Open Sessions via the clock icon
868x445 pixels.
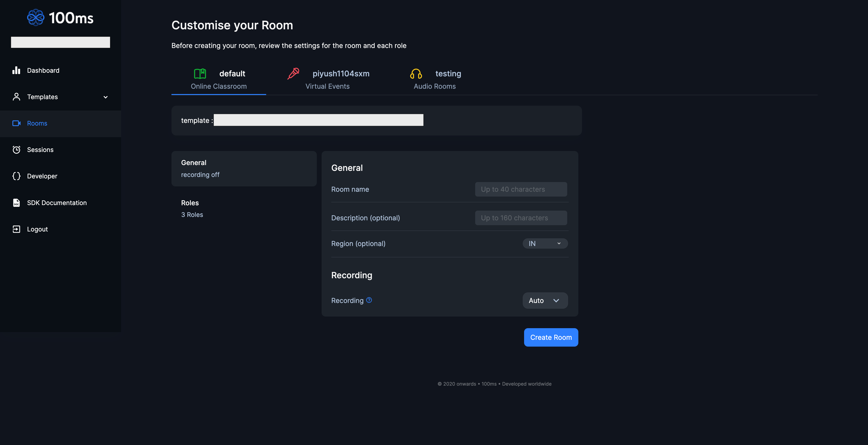[16, 149]
